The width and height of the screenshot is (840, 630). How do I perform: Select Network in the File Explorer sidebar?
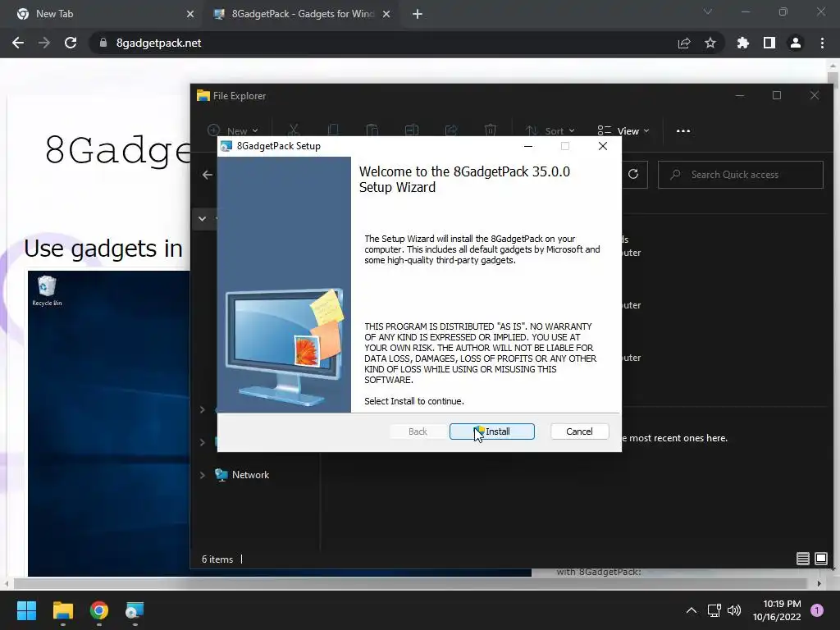click(242, 475)
